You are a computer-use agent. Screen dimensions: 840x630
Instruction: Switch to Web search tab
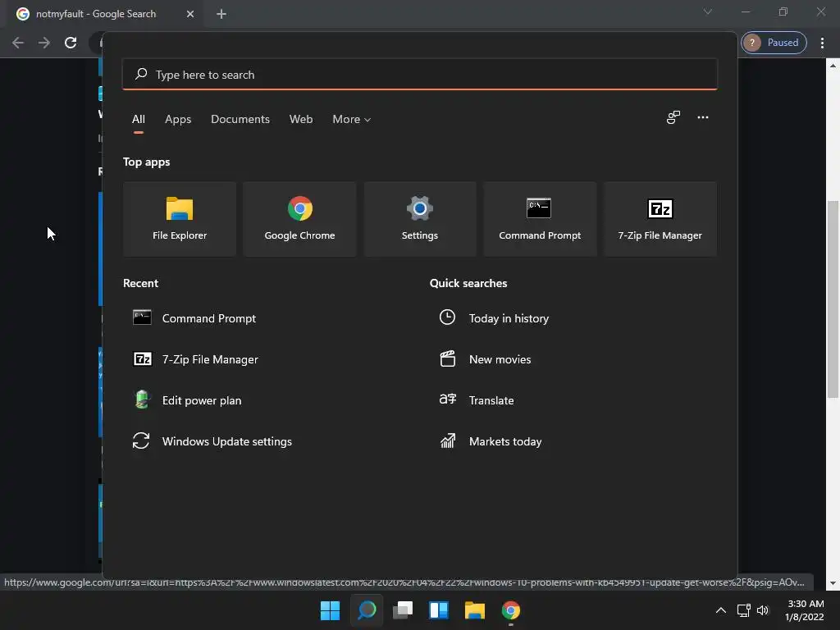tap(301, 119)
